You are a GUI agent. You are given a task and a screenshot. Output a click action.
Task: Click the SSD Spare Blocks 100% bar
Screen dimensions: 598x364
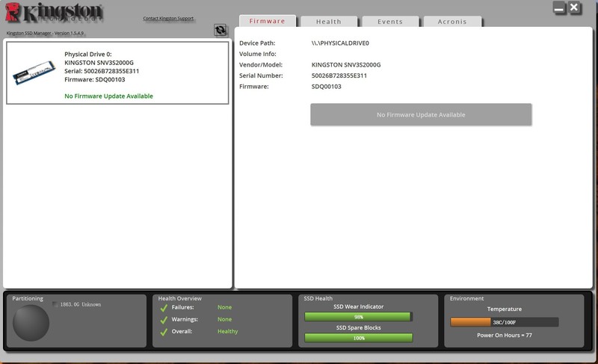click(x=358, y=338)
